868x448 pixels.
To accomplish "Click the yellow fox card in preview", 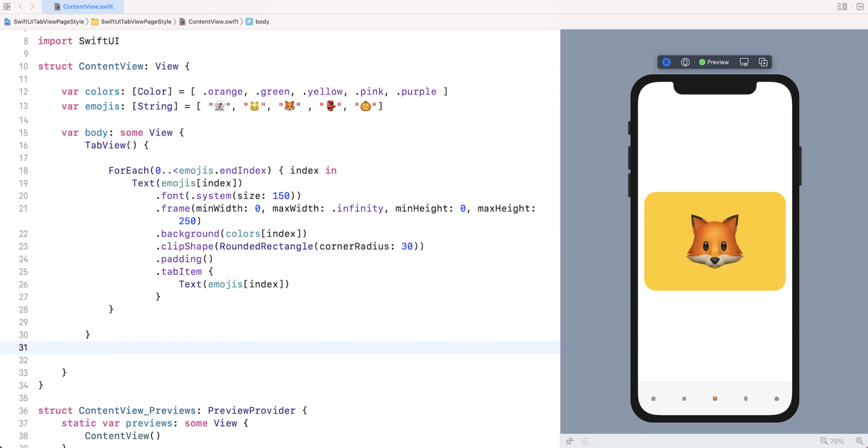I will click(715, 241).
